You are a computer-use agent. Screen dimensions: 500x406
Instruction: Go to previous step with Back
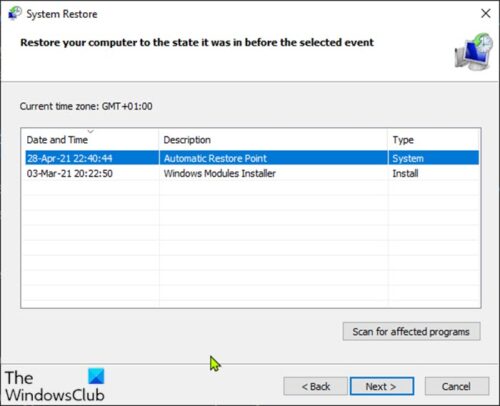[x=315, y=386]
